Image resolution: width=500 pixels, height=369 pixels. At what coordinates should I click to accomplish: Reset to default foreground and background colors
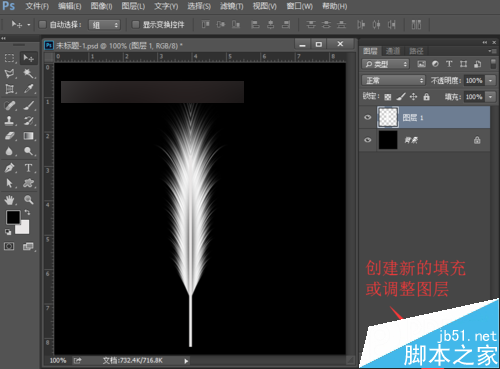coord(8,232)
